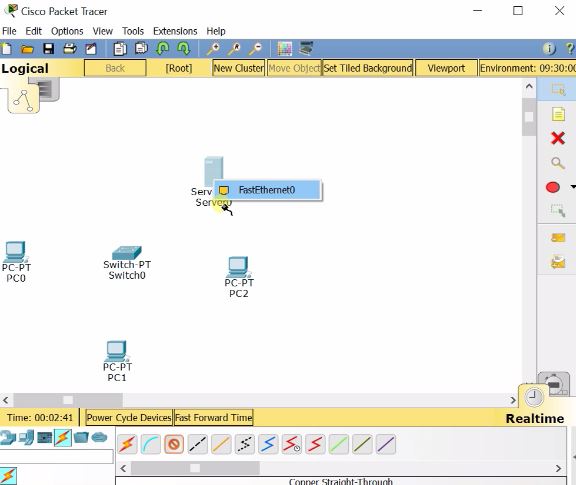Pick the Serial DCE cable with clock
Screen dimensions: 576x485
click(x=292, y=444)
